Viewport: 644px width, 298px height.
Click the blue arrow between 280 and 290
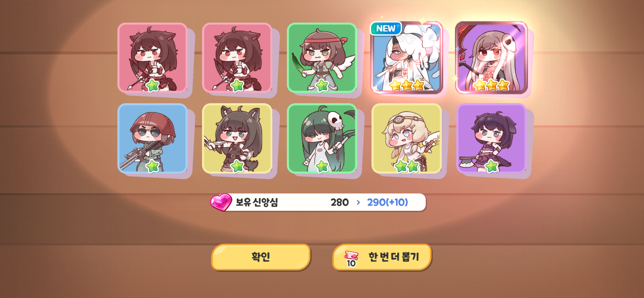(358, 202)
